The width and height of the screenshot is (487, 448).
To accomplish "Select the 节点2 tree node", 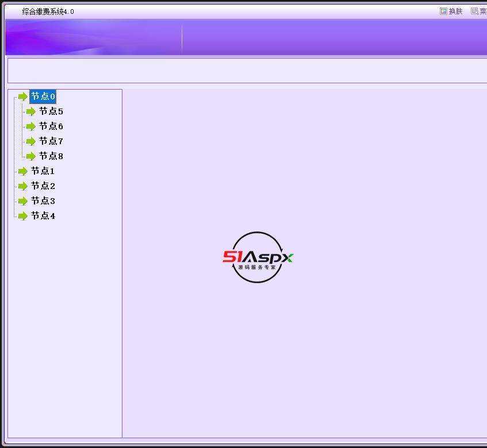I will coord(43,186).
